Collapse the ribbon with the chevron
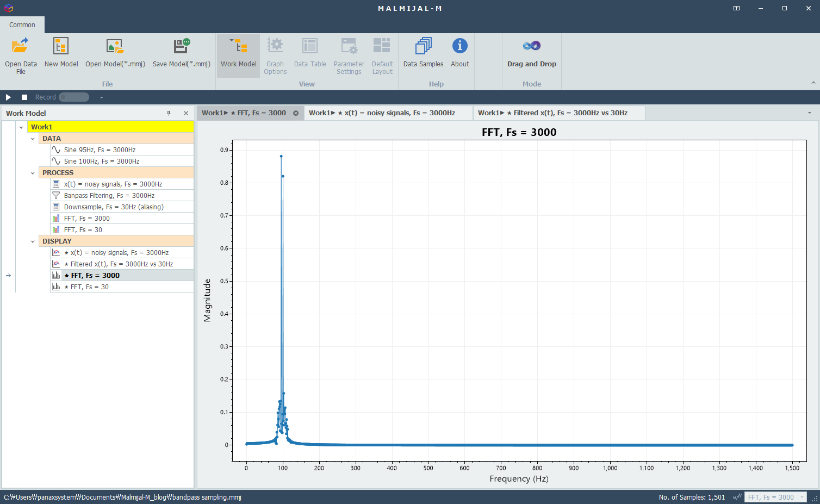The height and width of the screenshot is (504, 820). tap(813, 83)
